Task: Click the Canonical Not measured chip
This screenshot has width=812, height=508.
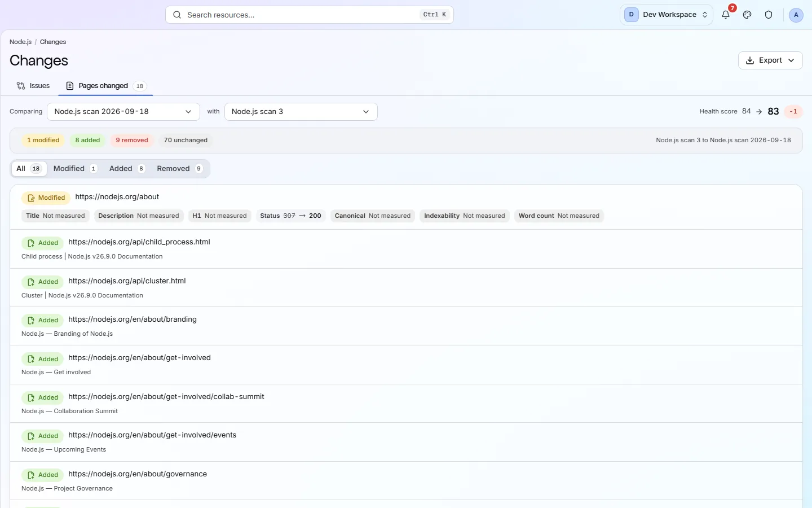Action: point(373,216)
